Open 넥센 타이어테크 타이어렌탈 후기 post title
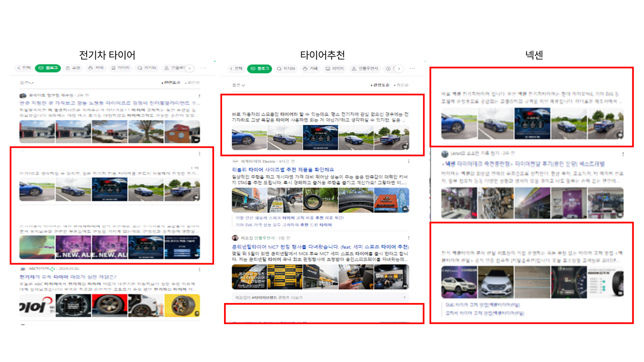Image resolution: width=644 pixels, height=362 pixels. coord(523,164)
